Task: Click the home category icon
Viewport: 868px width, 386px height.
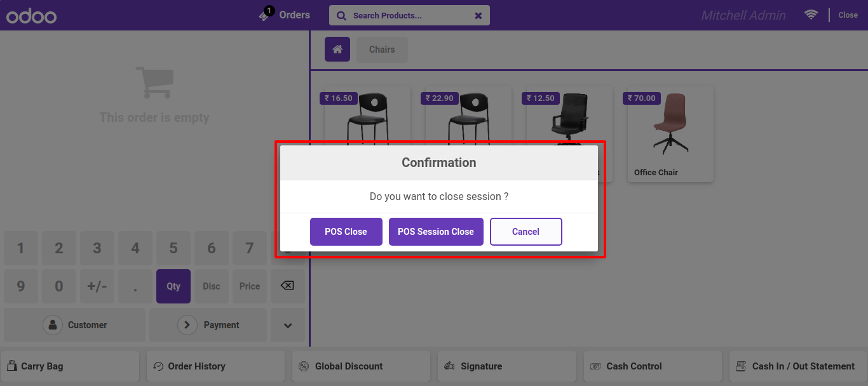Action: (x=337, y=50)
